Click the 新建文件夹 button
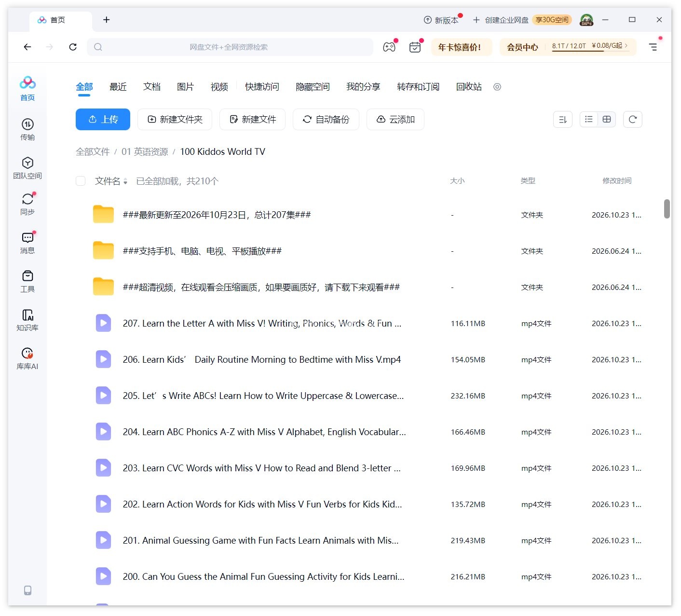 coord(175,119)
